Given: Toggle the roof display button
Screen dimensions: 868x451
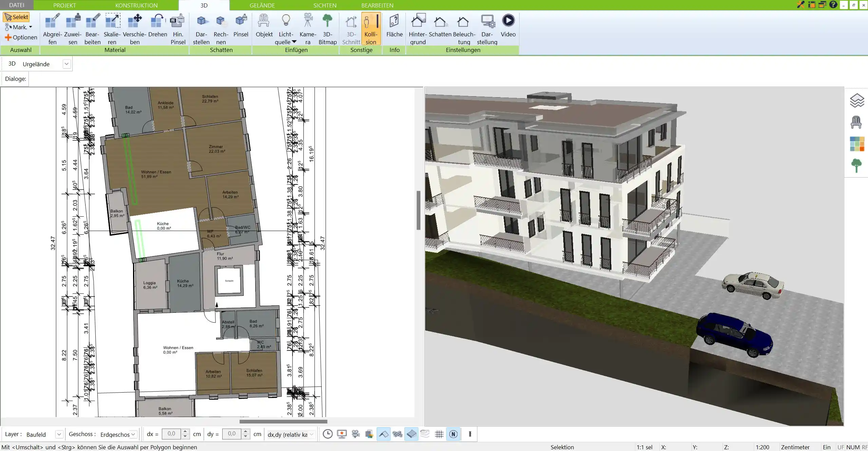Looking at the screenshot, I should click(x=383, y=434).
